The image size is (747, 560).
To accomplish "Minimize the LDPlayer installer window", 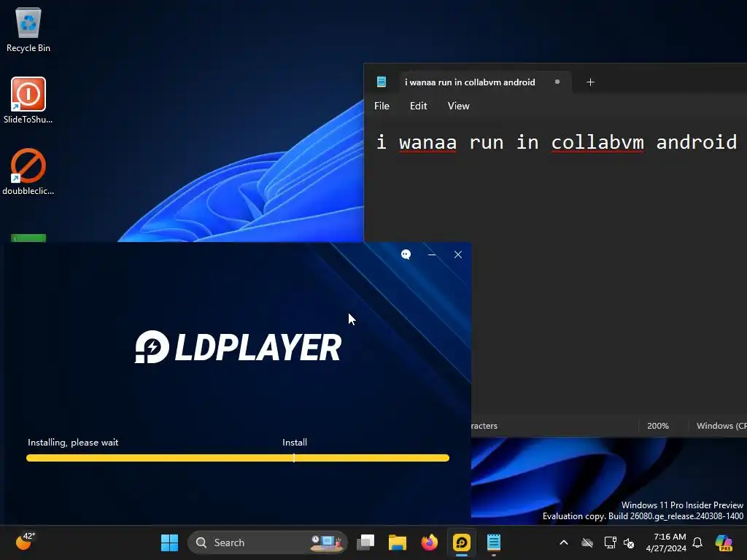I will (432, 254).
